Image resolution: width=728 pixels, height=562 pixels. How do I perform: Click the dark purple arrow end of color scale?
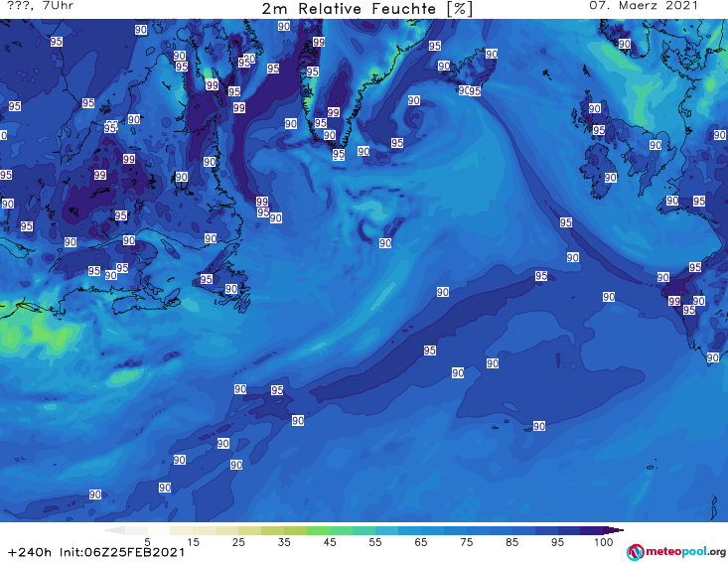[x=614, y=530]
